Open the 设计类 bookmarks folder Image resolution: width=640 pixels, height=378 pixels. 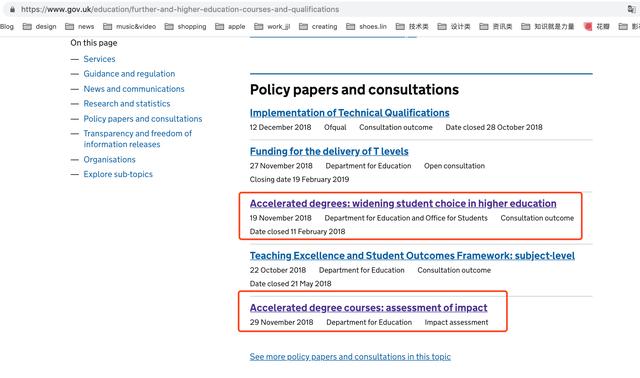[x=454, y=27]
